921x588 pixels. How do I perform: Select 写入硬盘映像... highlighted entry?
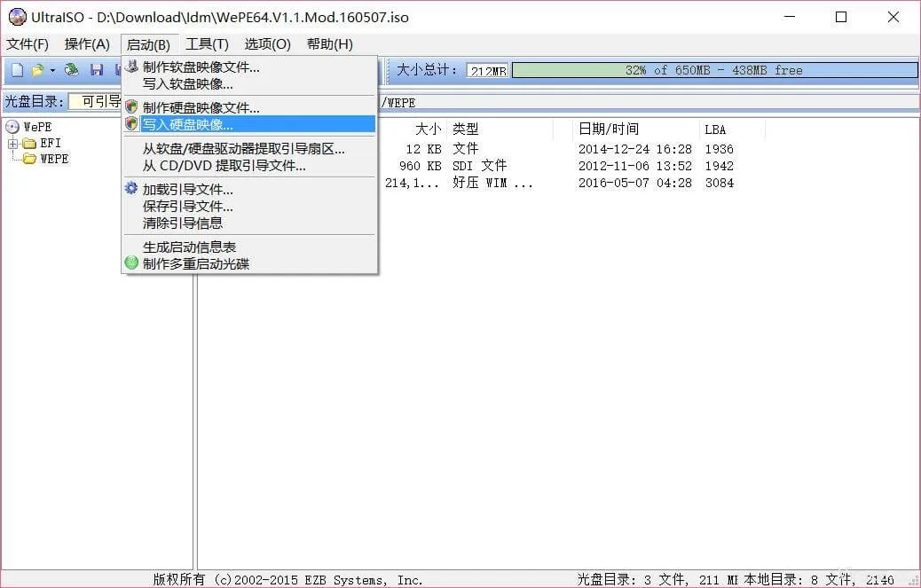click(249, 124)
